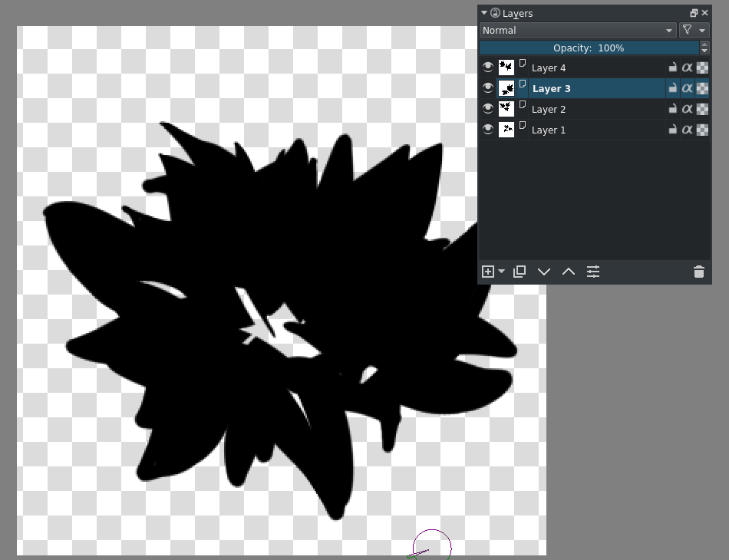Open the Normal blending mode dropdown
The image size is (729, 560).
(577, 30)
